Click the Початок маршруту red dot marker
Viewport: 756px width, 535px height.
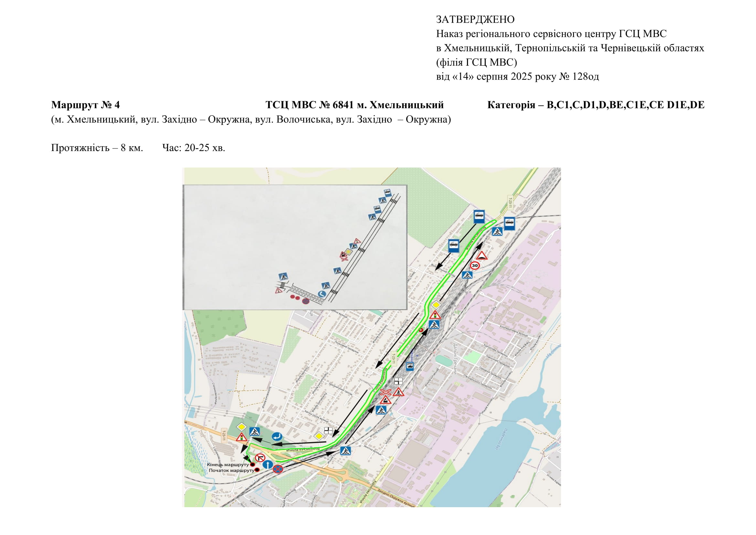pyautogui.click(x=257, y=470)
